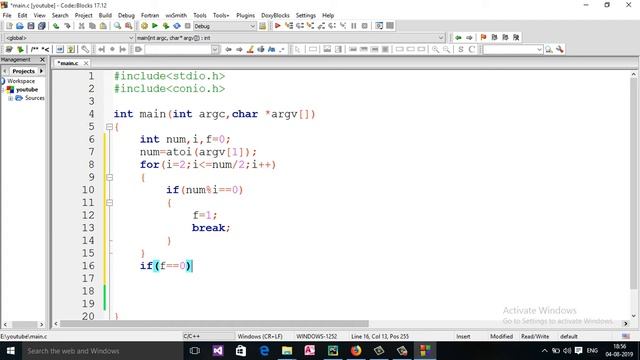The height and width of the screenshot is (360, 640).
Task: Click the Undo arrow icon
Action: [56, 26]
